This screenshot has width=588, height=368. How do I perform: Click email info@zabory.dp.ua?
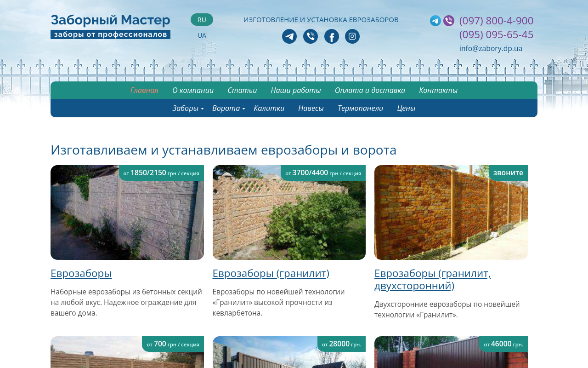491,48
